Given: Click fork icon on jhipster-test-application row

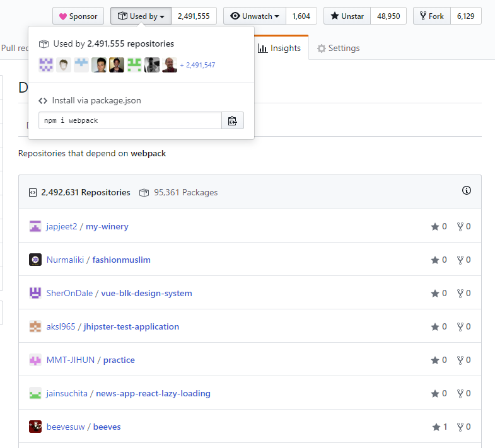Looking at the screenshot, I should point(460,327).
